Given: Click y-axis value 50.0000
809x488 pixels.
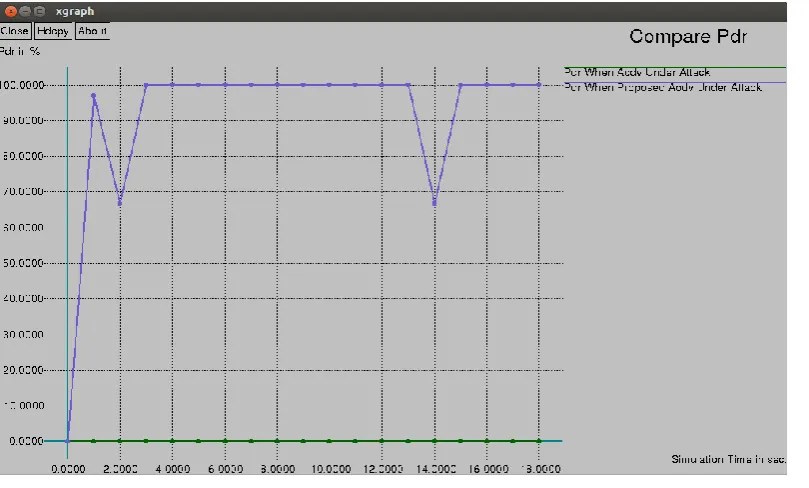Looking at the screenshot, I should point(23,263).
